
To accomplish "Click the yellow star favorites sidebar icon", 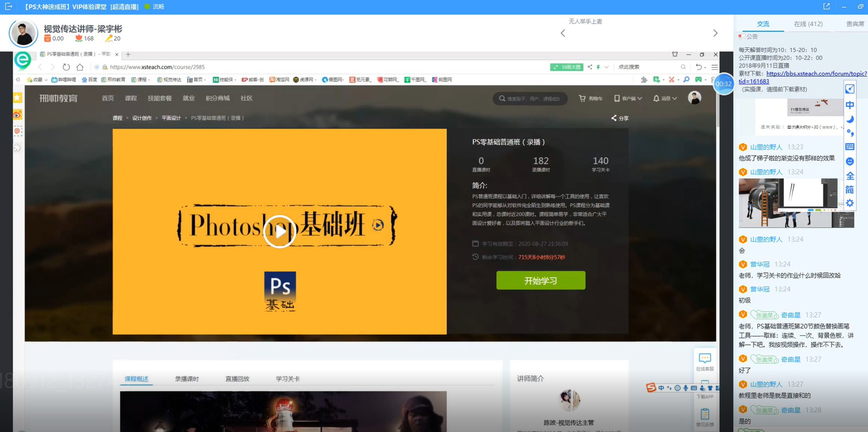I will 18,98.
